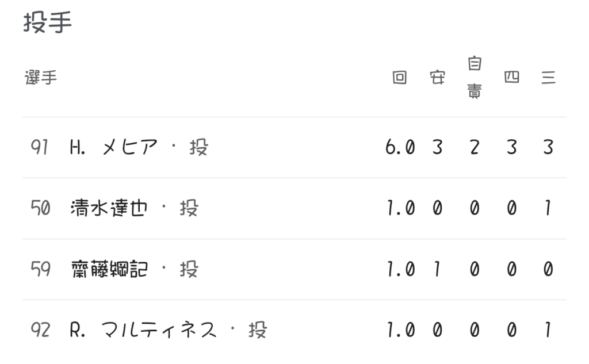Click R. マルティネス's 1.0 innings value
589x364 pixels.
click(x=400, y=330)
